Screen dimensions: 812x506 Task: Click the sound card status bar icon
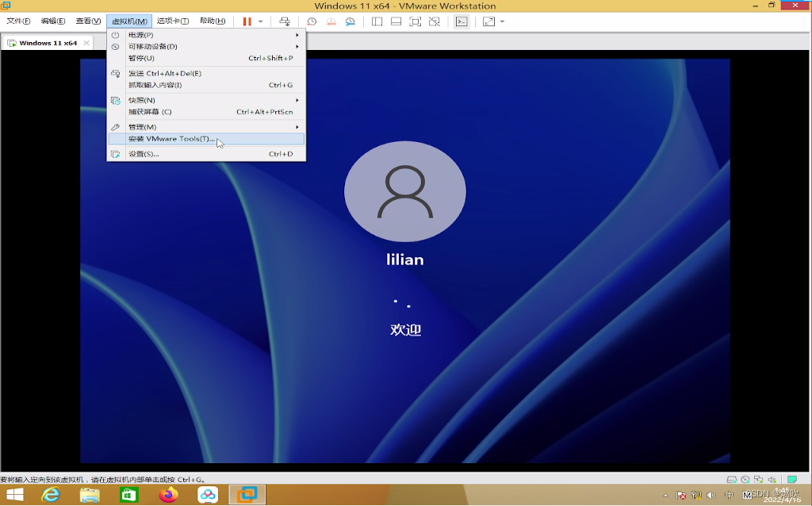point(772,480)
